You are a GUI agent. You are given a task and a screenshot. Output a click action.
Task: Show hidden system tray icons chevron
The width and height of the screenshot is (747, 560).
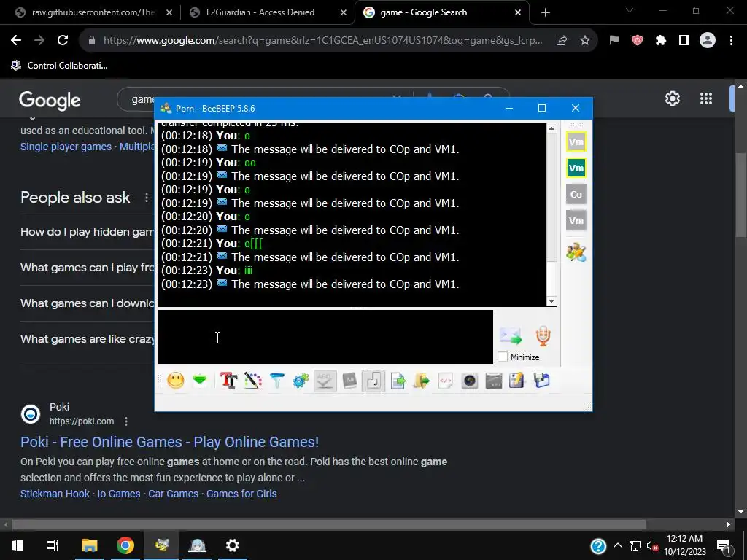[617, 545]
